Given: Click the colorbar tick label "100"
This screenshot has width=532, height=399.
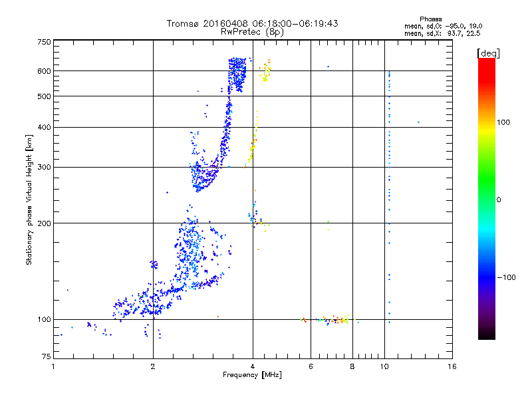Looking at the screenshot, I should coord(503,122).
